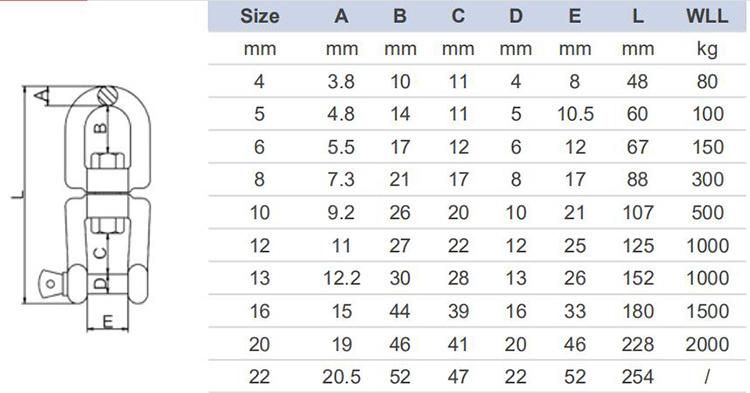The image size is (750, 393).
Task: Click dimension label A on the diagram
Action: point(43,96)
